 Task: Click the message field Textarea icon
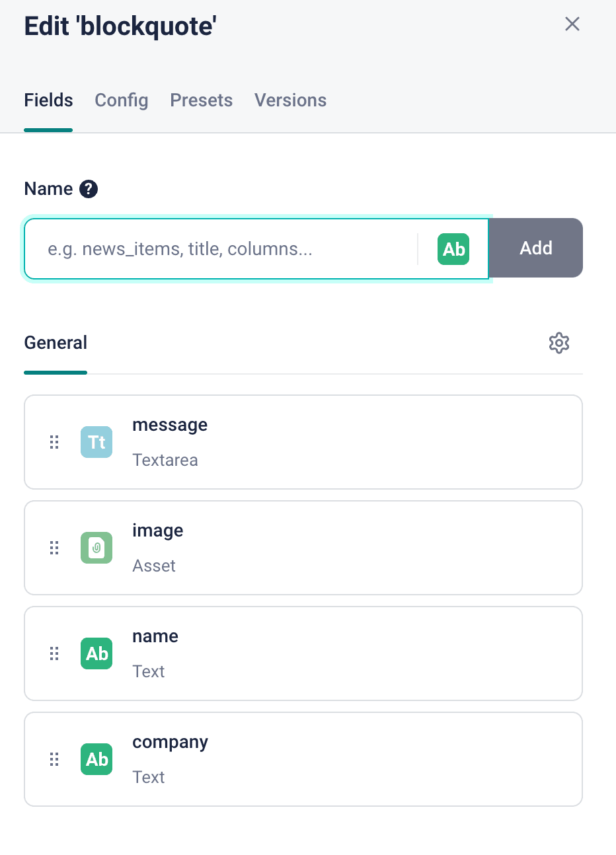pyautogui.click(x=96, y=442)
